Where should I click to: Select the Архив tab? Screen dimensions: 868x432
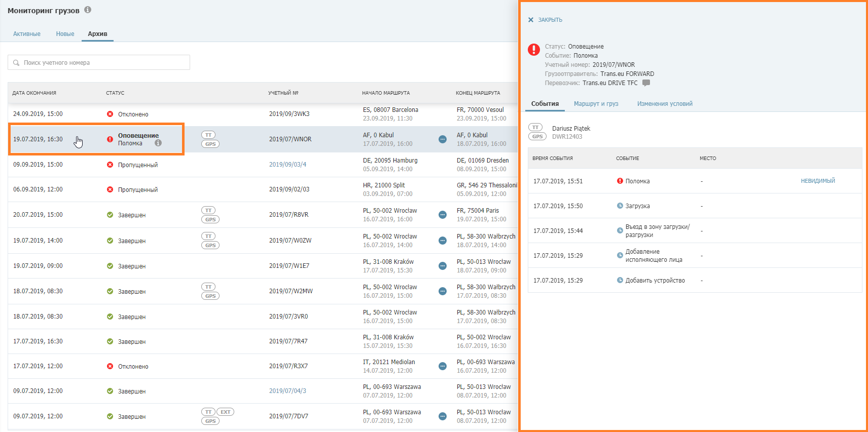[x=97, y=34]
